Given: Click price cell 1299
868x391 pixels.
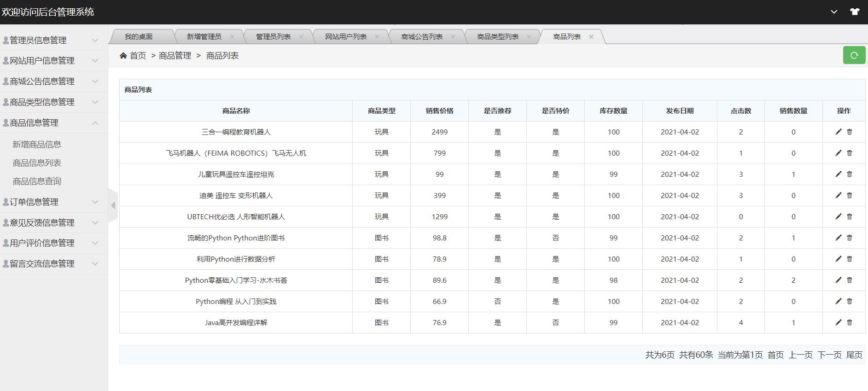Looking at the screenshot, I should 439,216.
